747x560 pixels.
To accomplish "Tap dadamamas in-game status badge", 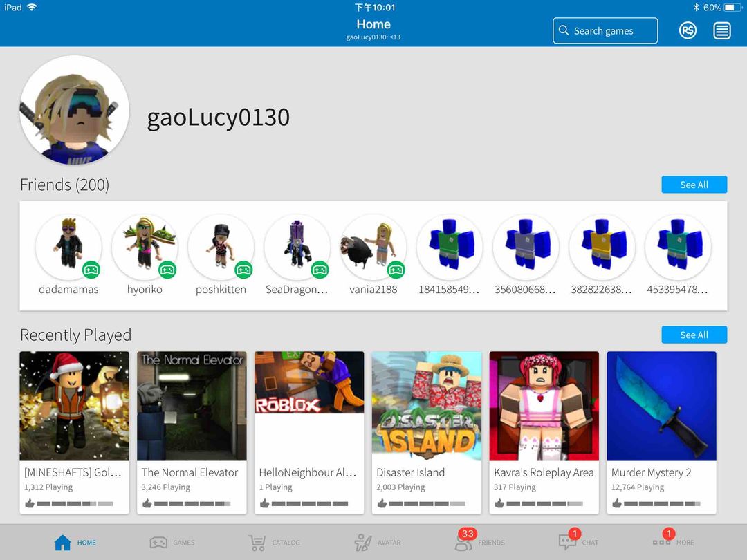I will click(x=91, y=270).
